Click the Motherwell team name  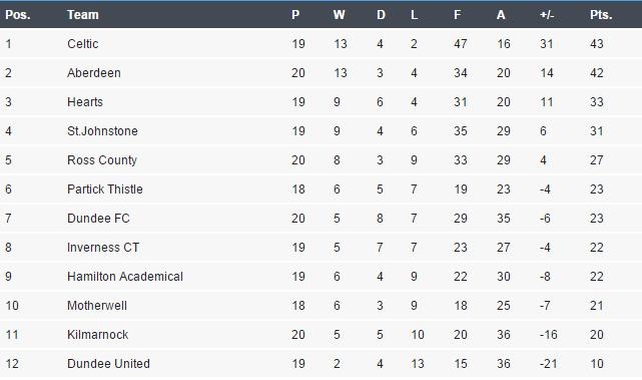click(97, 305)
